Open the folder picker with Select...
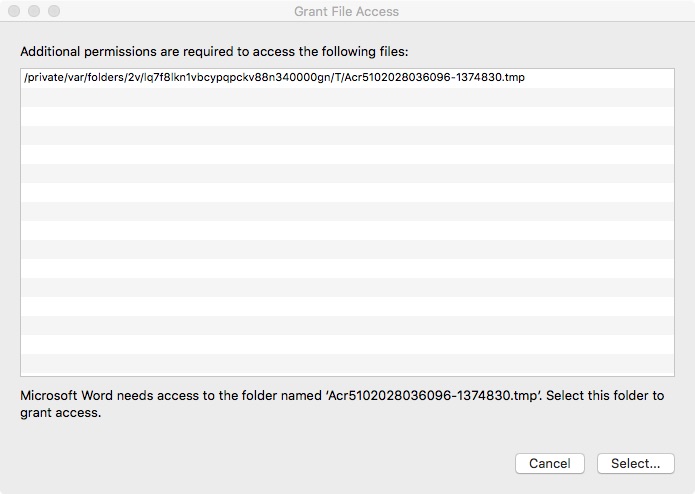 tap(636, 463)
